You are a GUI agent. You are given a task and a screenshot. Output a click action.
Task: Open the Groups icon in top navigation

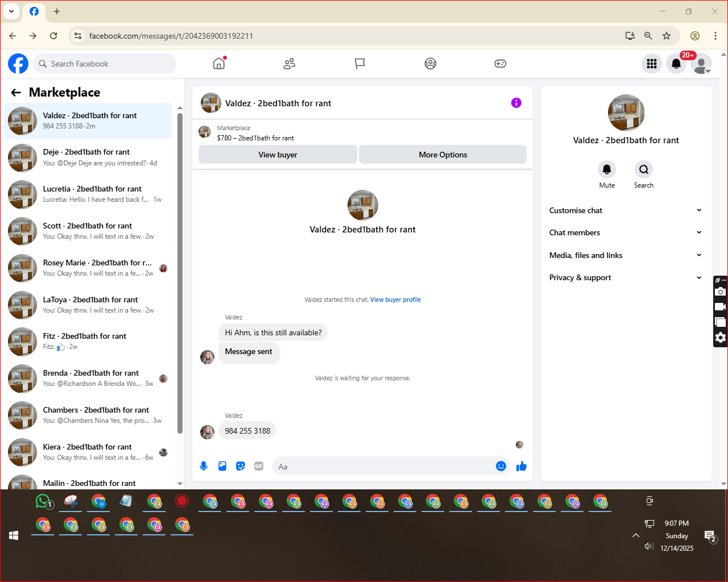pyautogui.click(x=431, y=64)
